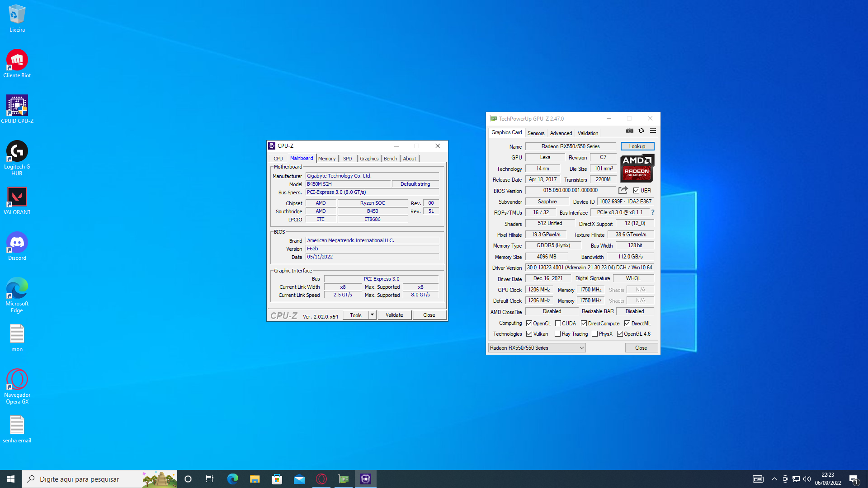Click the Bus Interface question mark
Image resolution: width=868 pixels, height=488 pixels.
coord(652,212)
